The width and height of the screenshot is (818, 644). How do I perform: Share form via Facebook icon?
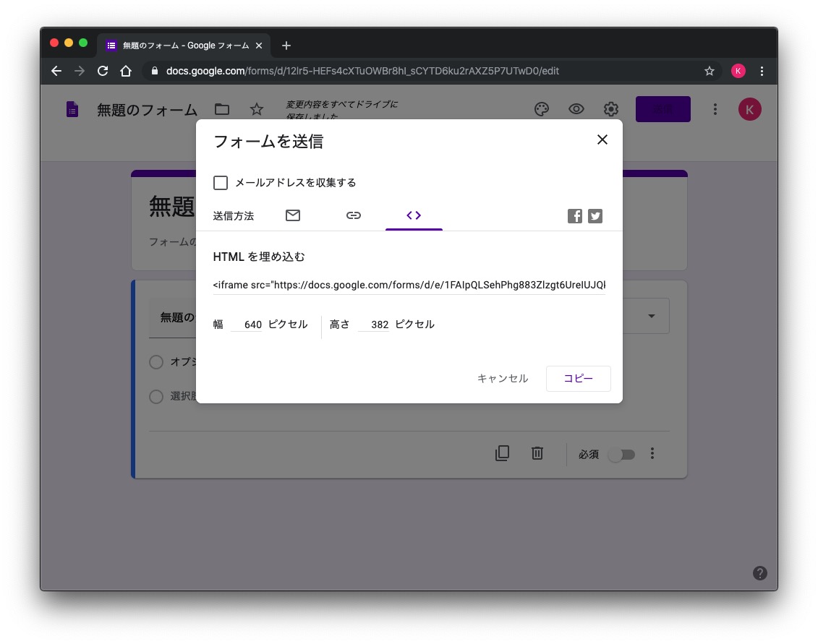(575, 216)
